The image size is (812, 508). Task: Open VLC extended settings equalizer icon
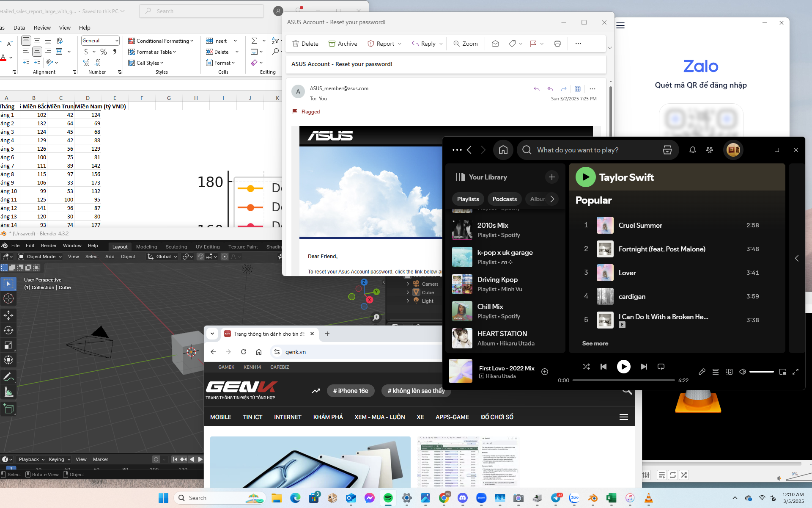pos(646,475)
